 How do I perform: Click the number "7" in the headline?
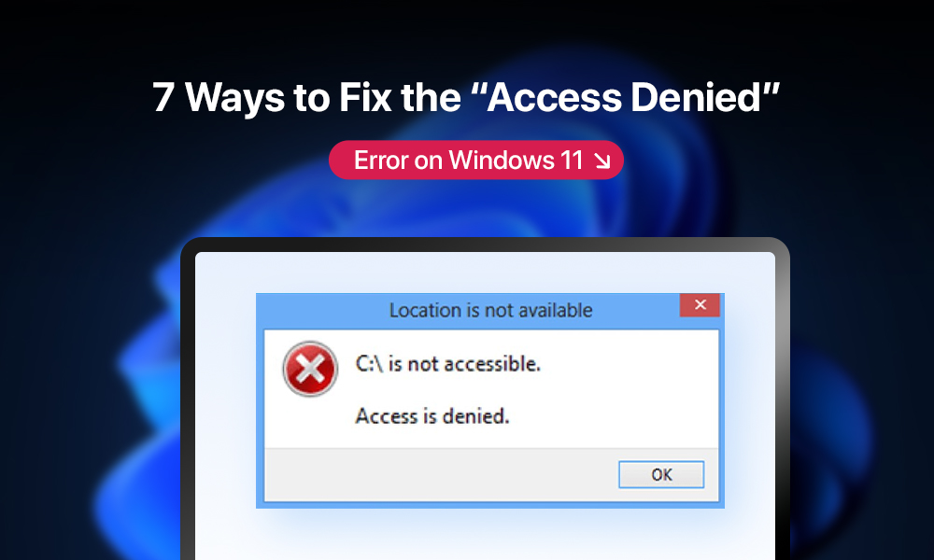click(163, 98)
